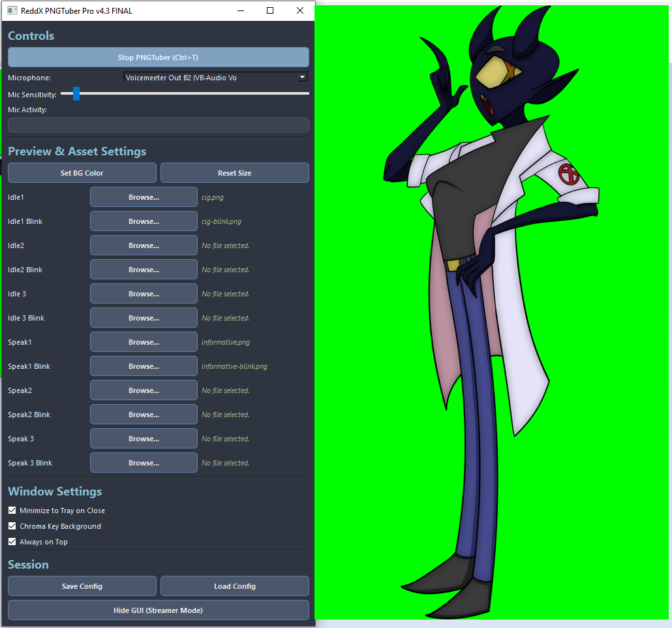672x628 pixels.
Task: Browse for the Speak1 Blink image
Action: (x=144, y=366)
